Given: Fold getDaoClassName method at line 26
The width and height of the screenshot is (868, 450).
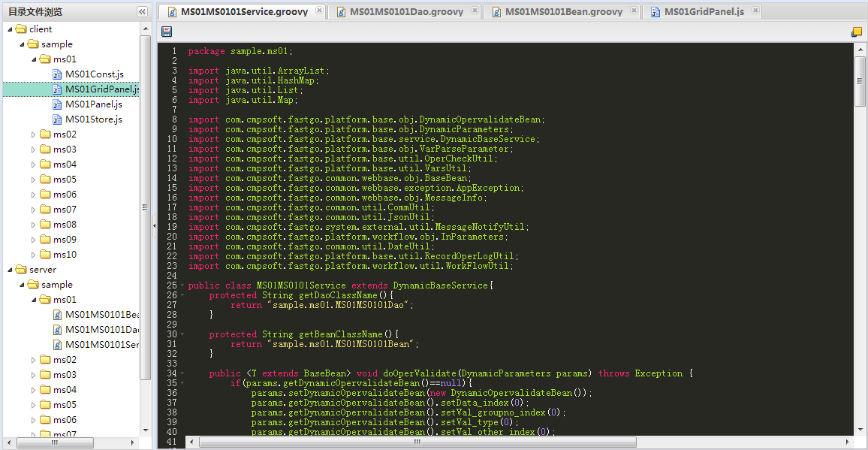Looking at the screenshot, I should point(182,295).
